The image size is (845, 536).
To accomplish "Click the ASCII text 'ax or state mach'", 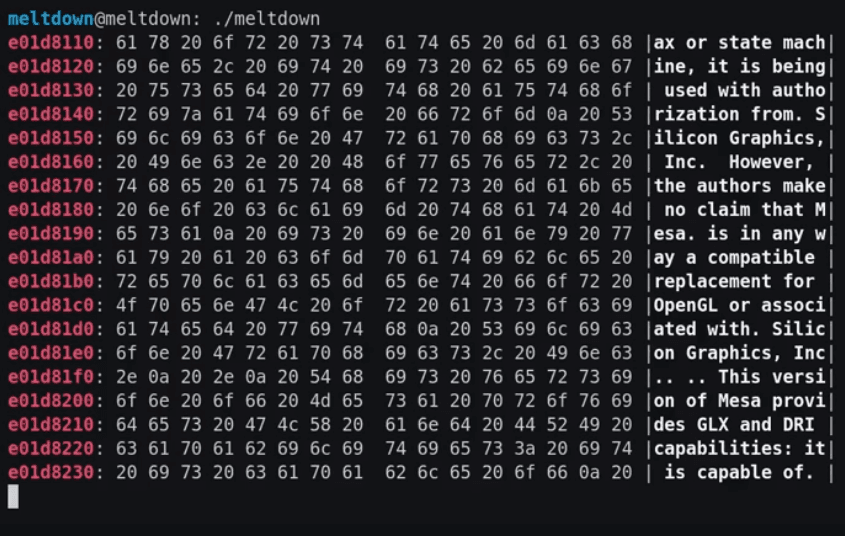I will 739,43.
